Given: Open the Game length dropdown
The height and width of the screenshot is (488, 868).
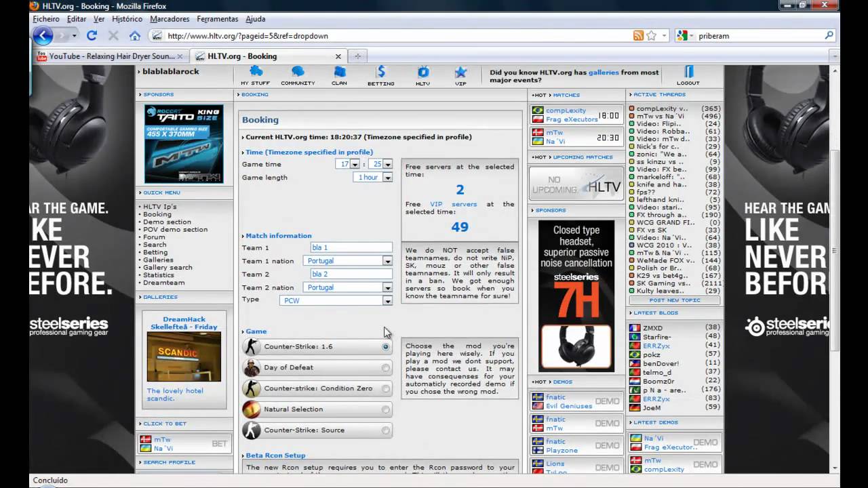Looking at the screenshot, I should coord(387,178).
